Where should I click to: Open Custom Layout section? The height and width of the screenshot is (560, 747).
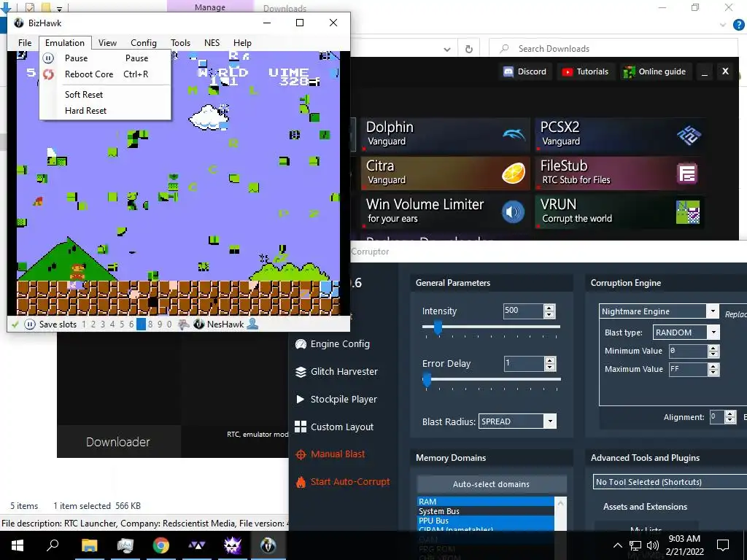tap(334, 427)
